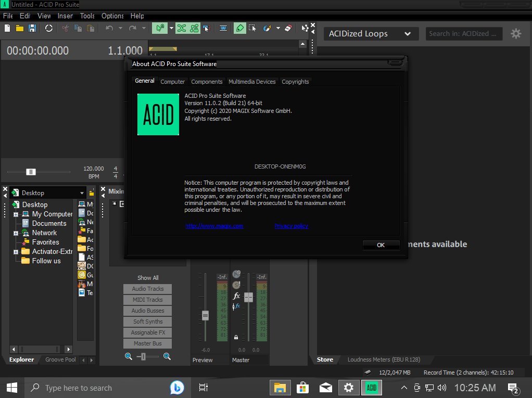Open Redo history dropdown arrow
Screen dimensions: 532x398
click(x=144, y=28)
